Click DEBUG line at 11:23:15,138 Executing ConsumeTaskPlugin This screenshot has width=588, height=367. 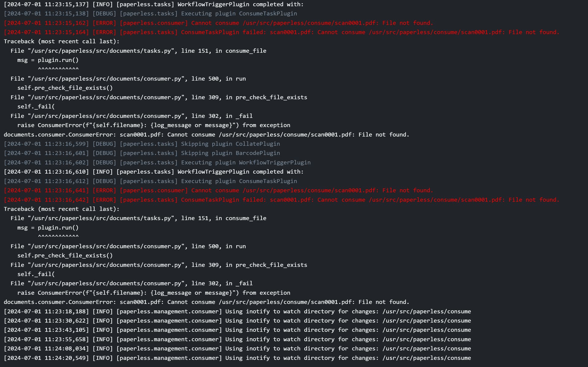[x=150, y=13]
